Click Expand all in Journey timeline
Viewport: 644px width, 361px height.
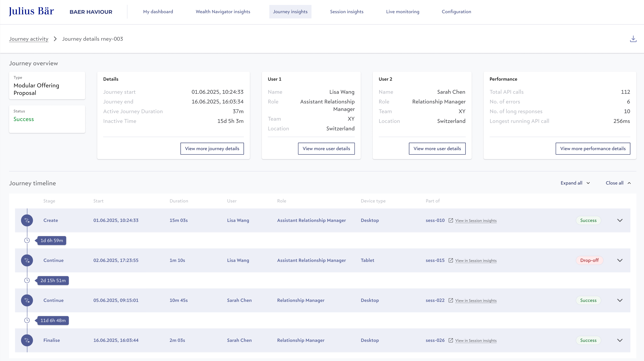click(575, 183)
